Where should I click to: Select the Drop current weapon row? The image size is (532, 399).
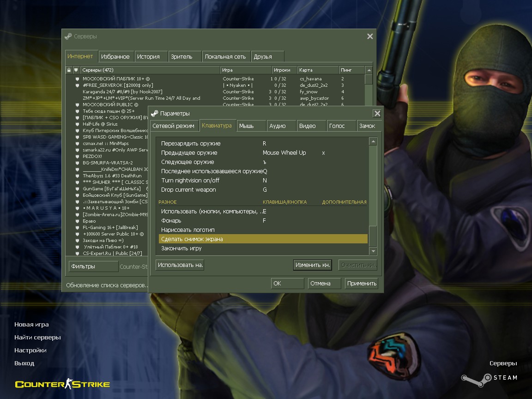(x=263, y=189)
